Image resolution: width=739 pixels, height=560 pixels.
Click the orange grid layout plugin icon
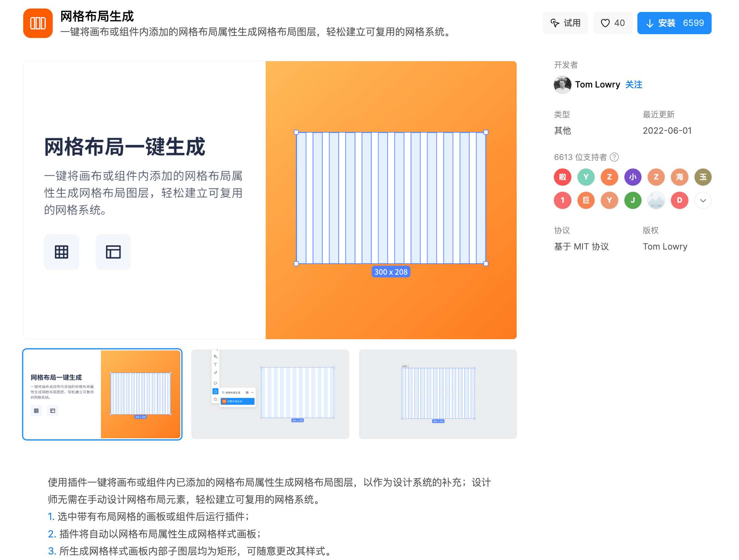[x=38, y=23]
